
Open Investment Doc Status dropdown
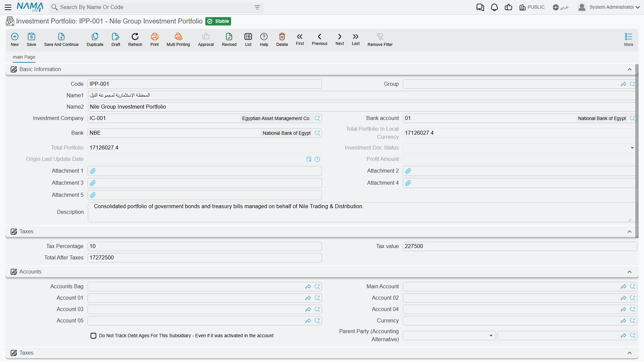pyautogui.click(x=632, y=148)
